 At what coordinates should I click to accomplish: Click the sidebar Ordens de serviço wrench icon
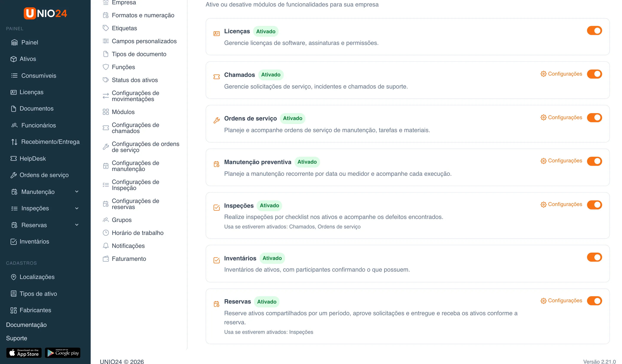click(x=14, y=175)
